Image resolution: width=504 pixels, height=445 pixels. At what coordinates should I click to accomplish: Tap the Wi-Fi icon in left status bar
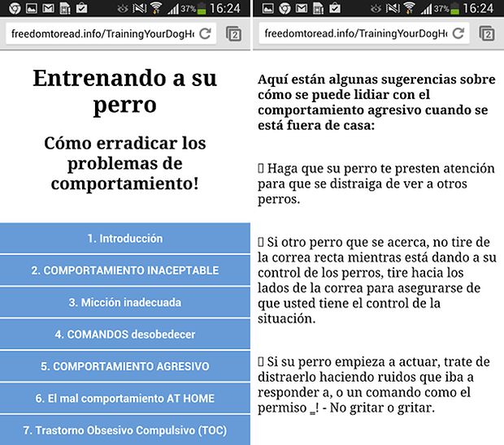click(156, 8)
